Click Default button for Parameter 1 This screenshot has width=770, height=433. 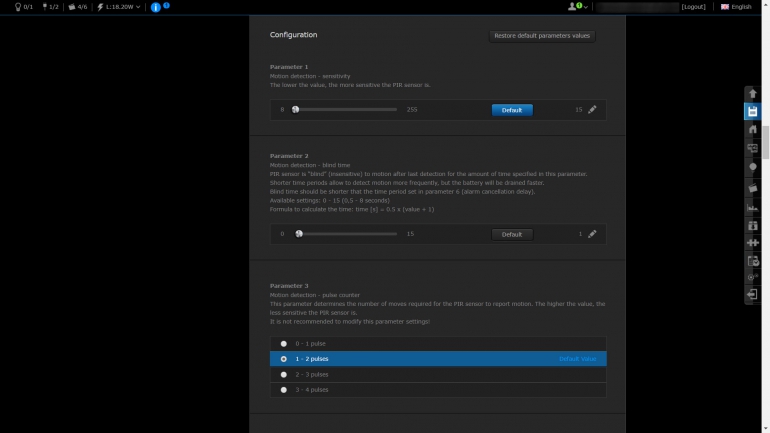[512, 110]
